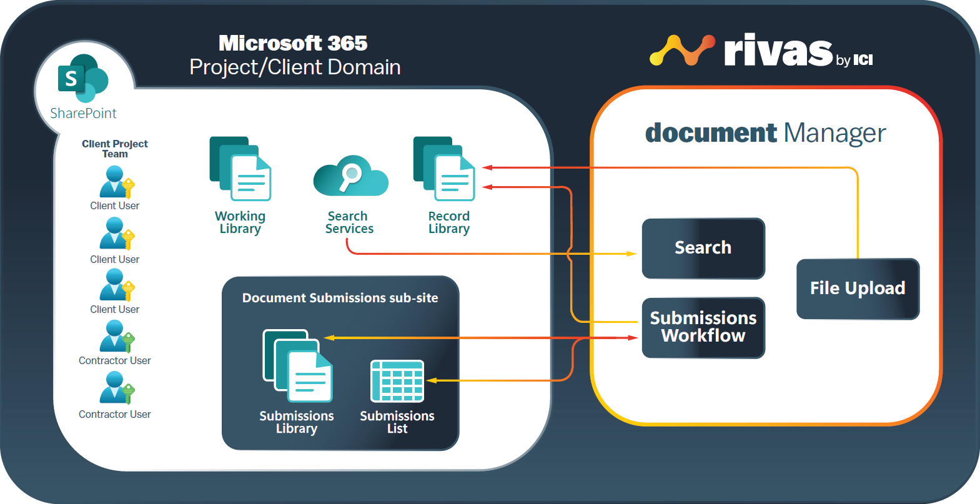980x504 pixels.
Task: Click the 'Search Services' label
Action: (x=349, y=222)
